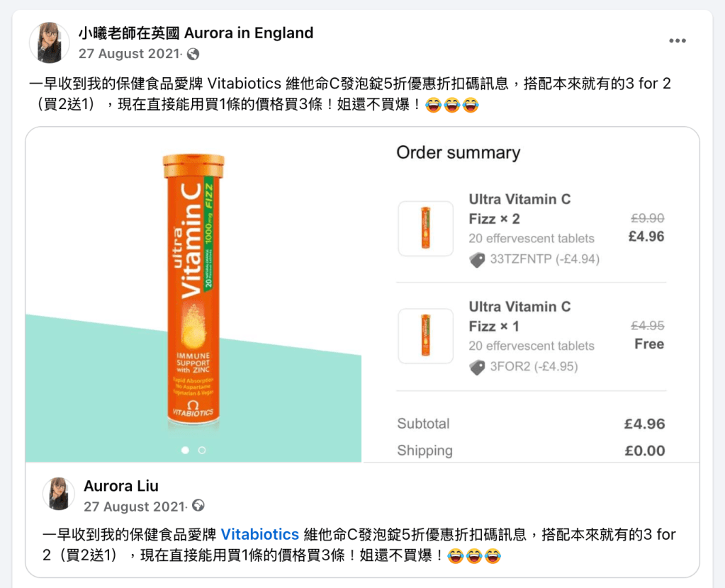This screenshot has height=588, width=725.
Task: Click Aurora Liu's profile avatar
Action: coord(59,494)
